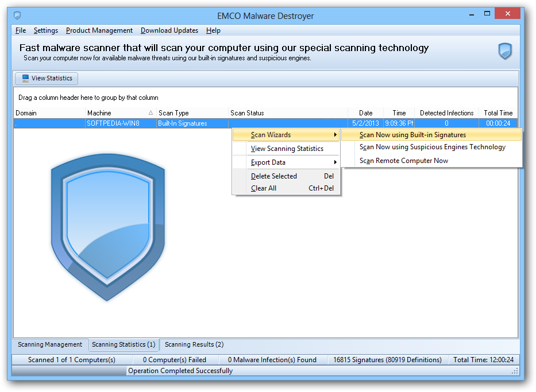536x392 pixels.
Task: Click the Total Time column header
Action: tap(498, 113)
